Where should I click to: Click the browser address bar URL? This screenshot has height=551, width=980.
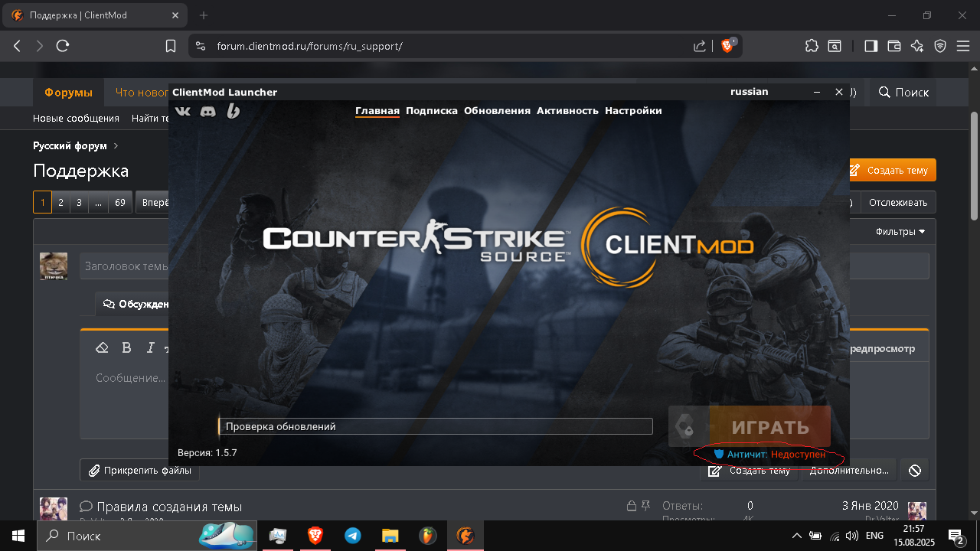(x=309, y=46)
